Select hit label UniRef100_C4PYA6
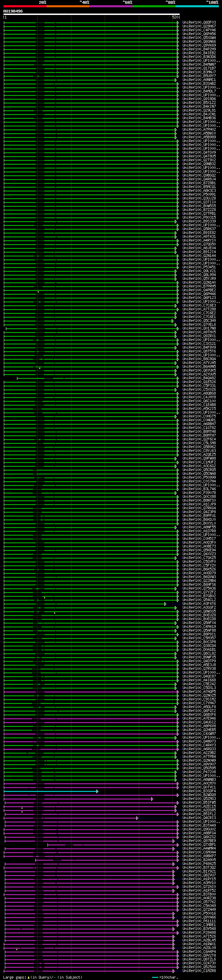This screenshot has height=980, width=222. [199, 30]
